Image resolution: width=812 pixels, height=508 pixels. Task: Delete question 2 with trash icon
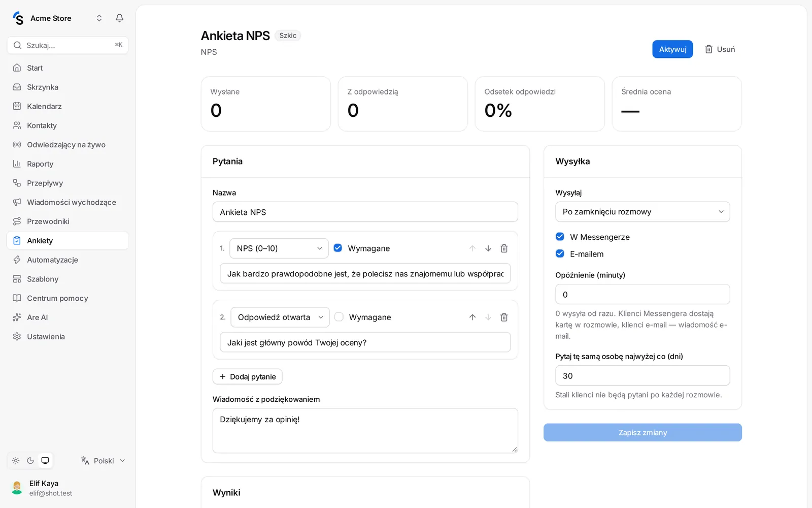pos(504,317)
